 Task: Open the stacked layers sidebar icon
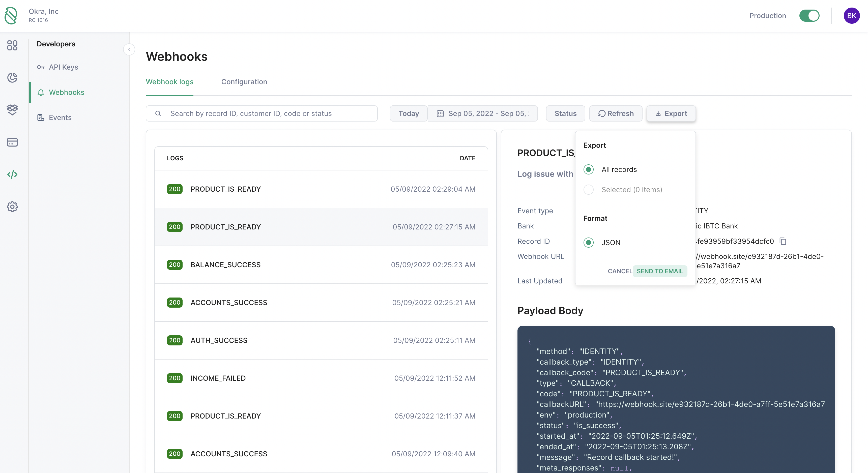12,109
